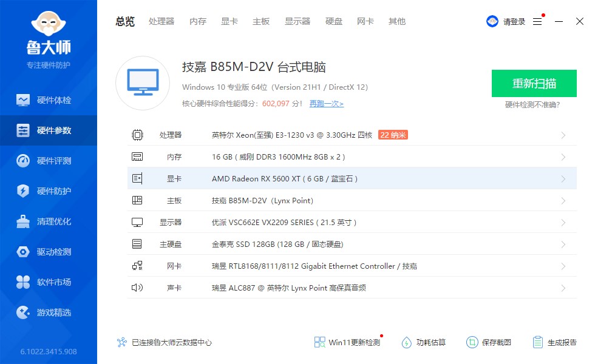Switch to the 其他 tab

[397, 22]
